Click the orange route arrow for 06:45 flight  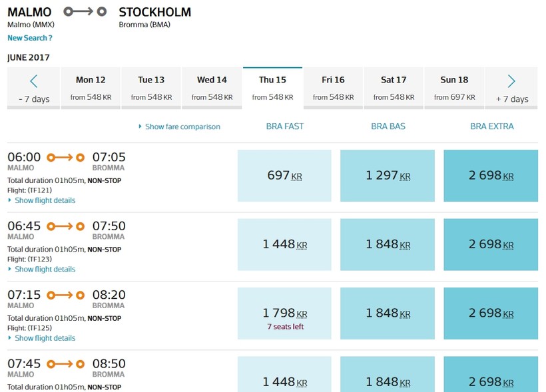point(66,226)
